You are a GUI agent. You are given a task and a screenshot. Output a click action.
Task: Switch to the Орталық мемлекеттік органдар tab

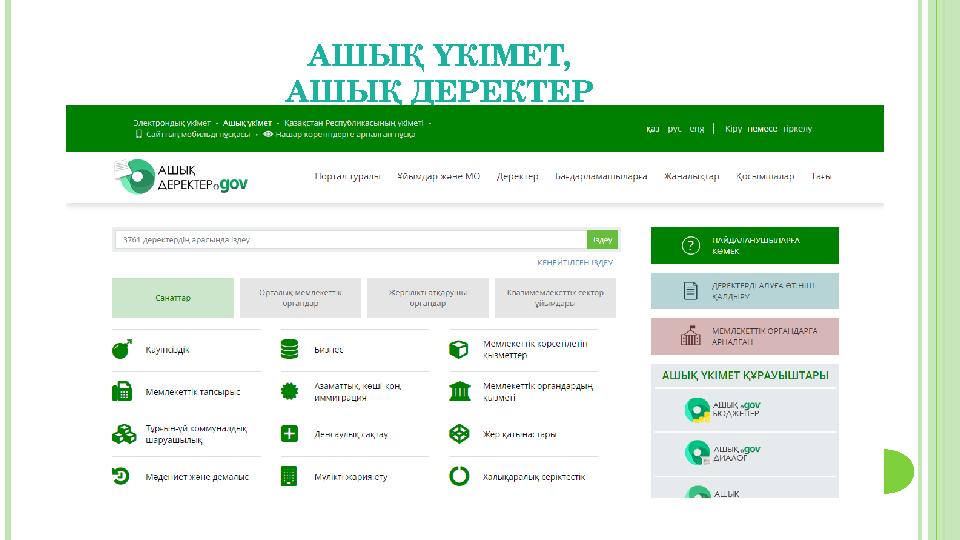300,298
